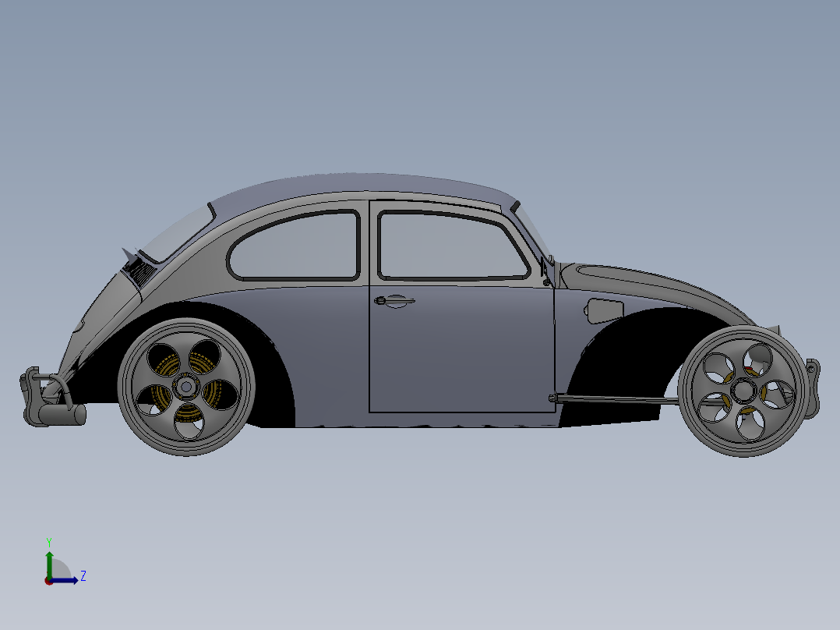
Task: Click the blue Z axis of the triad
Action: click(64, 580)
